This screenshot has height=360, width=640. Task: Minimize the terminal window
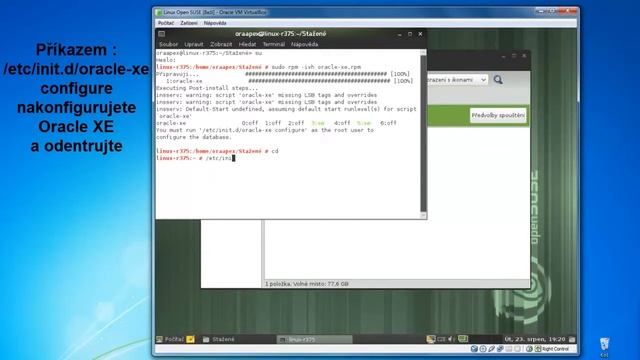400,34
